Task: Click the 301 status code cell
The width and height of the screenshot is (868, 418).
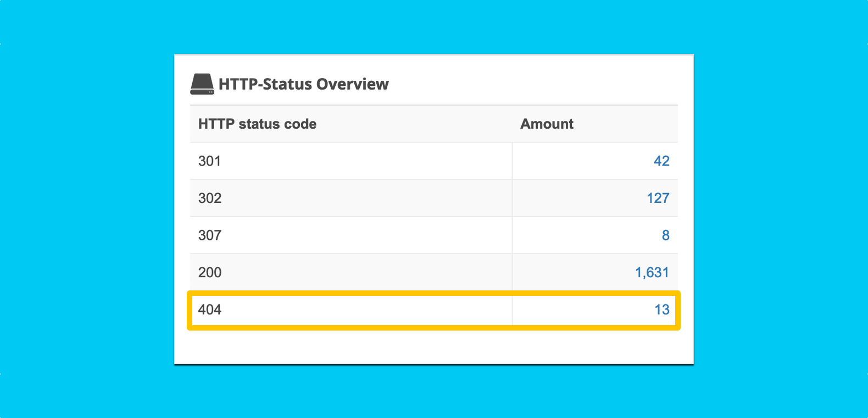Action: 210,161
